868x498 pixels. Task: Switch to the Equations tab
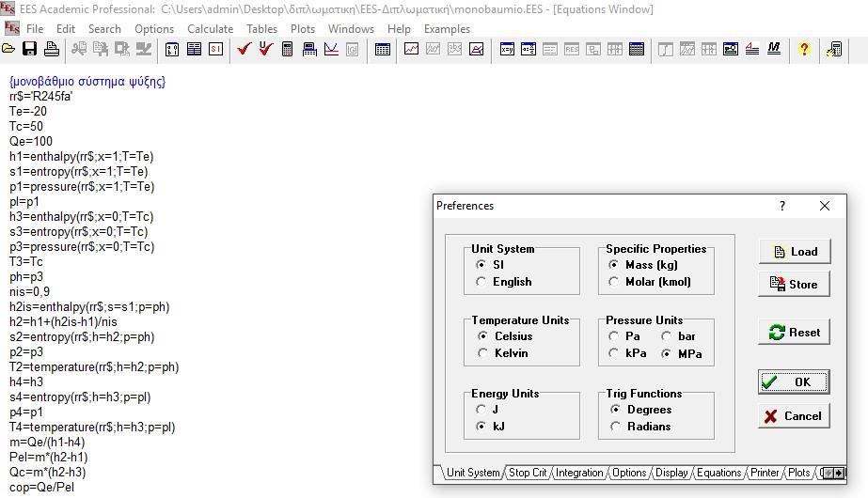tap(718, 473)
